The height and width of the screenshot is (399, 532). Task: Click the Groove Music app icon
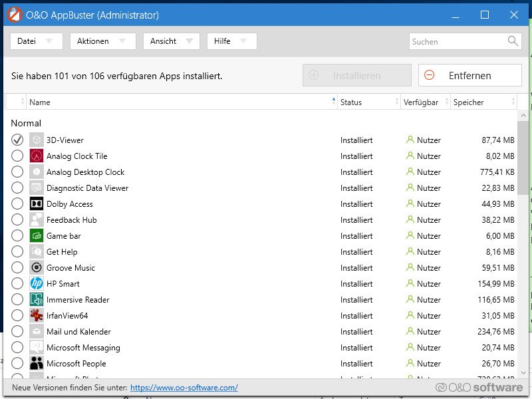37,268
